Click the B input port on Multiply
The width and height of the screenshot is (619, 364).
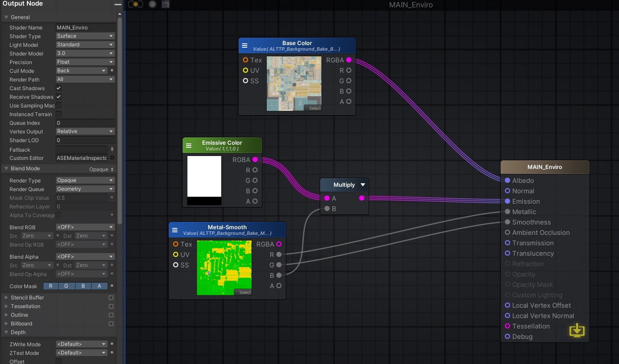click(x=327, y=208)
